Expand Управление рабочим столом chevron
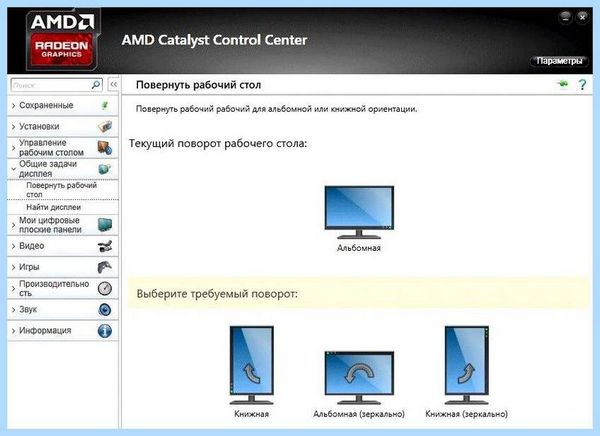This screenshot has width=600, height=436. coord(13,148)
